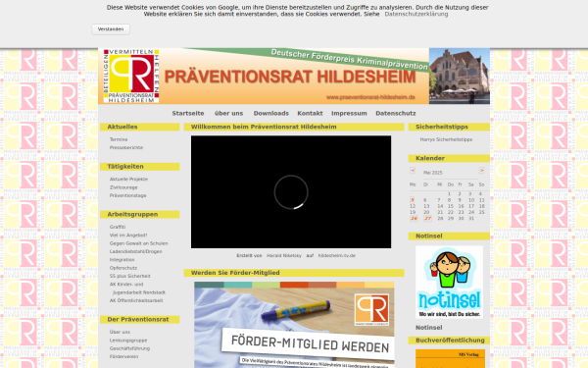Screen dimensions: 588x368
Task: Open Opferschutz link
Action: (123, 268)
